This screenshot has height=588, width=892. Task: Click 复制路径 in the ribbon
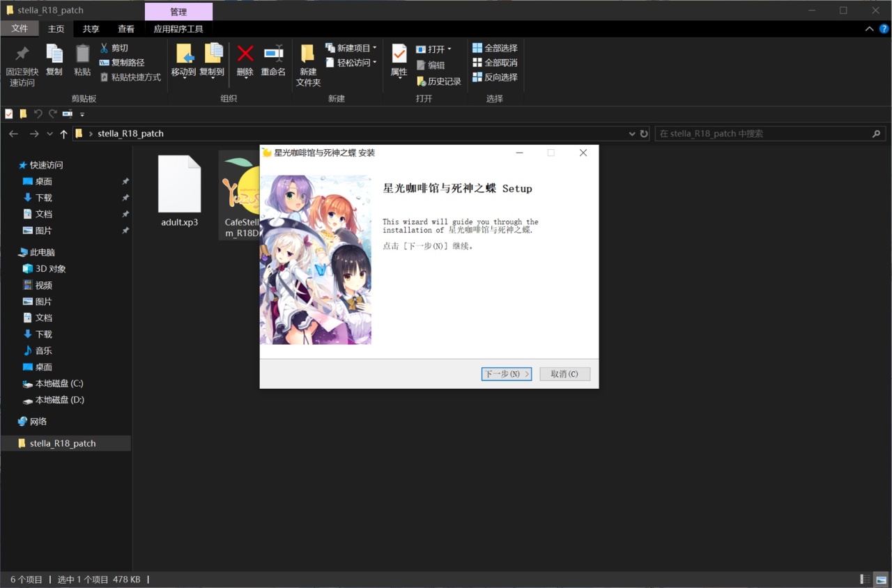[x=122, y=63]
